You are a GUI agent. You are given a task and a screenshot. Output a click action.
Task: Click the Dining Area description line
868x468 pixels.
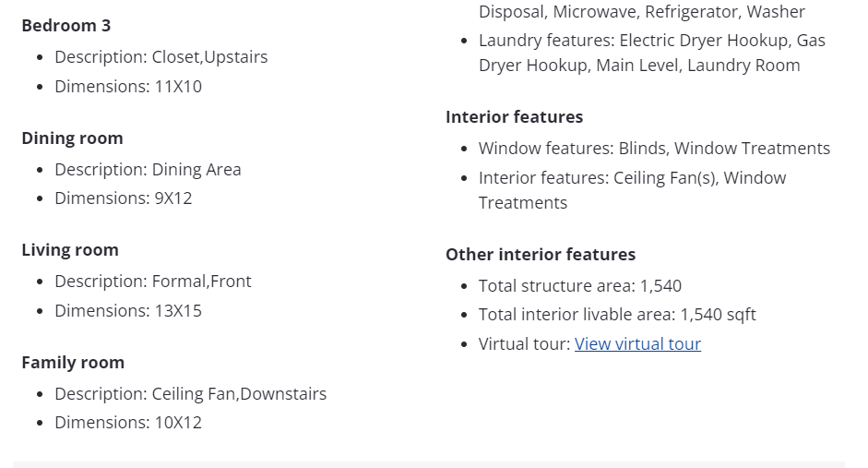[x=148, y=170]
